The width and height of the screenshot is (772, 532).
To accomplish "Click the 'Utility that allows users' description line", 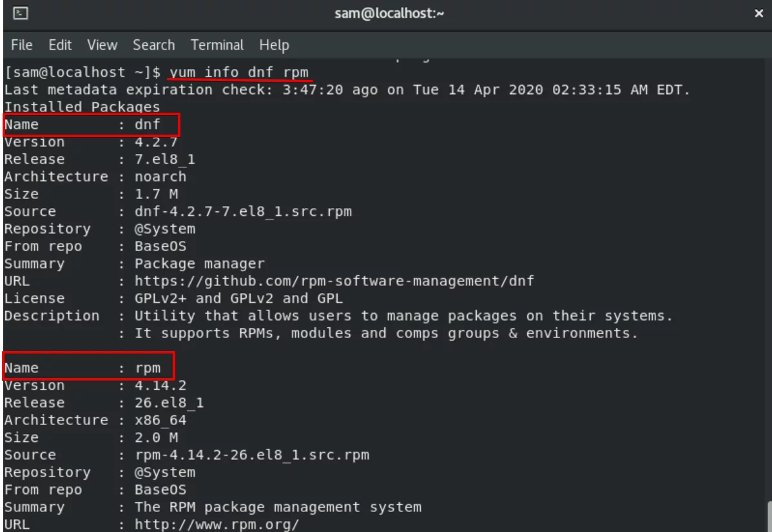I will click(x=404, y=316).
